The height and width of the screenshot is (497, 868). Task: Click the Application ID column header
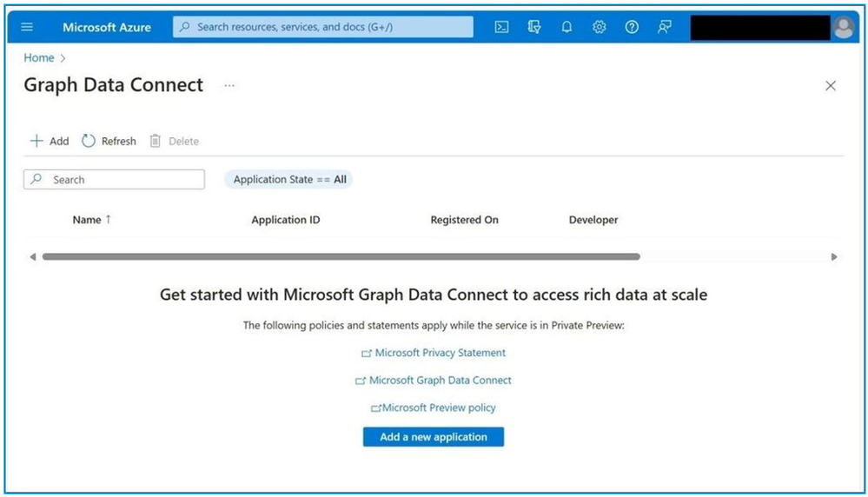click(286, 220)
